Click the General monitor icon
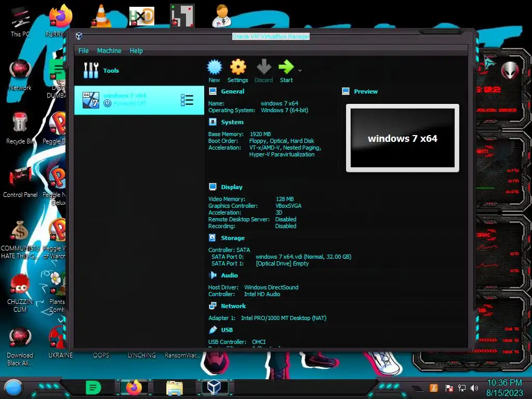The height and width of the screenshot is (399, 532). click(x=212, y=91)
